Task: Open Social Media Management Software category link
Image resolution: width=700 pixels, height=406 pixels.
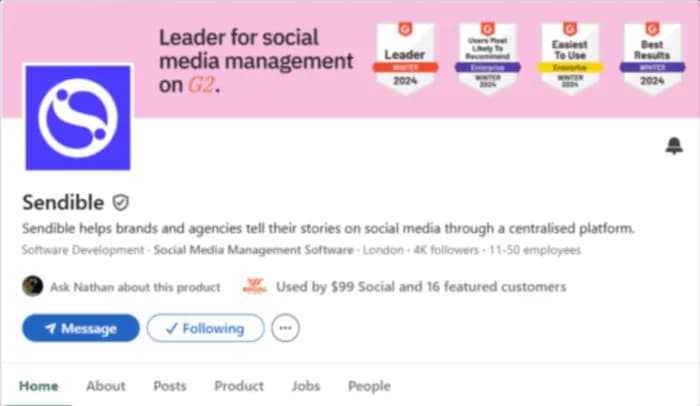Action: tap(254, 250)
